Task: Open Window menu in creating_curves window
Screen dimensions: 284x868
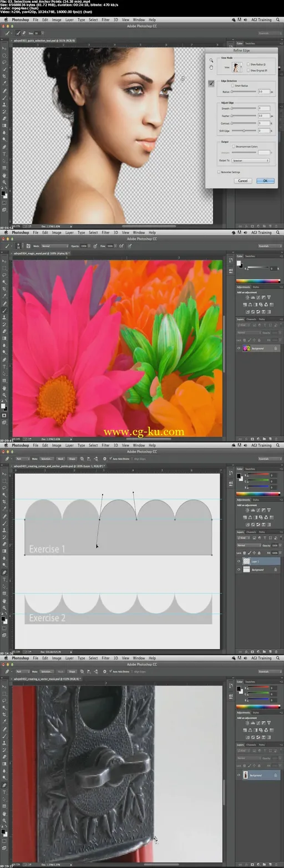Action: [x=139, y=445]
